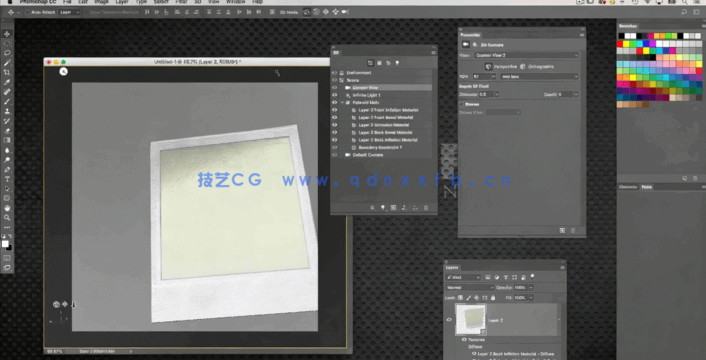
Task: Toggle visibility of Environment in 3D panel
Action: [x=334, y=73]
